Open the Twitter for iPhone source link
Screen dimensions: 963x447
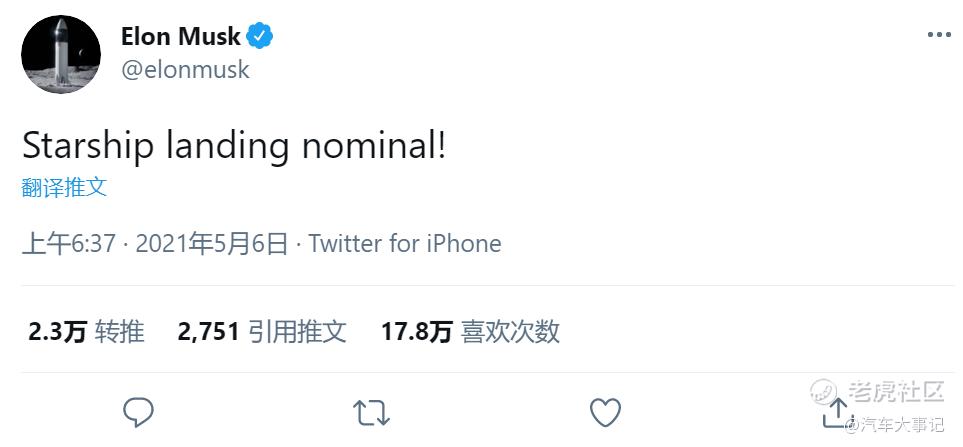pos(404,243)
